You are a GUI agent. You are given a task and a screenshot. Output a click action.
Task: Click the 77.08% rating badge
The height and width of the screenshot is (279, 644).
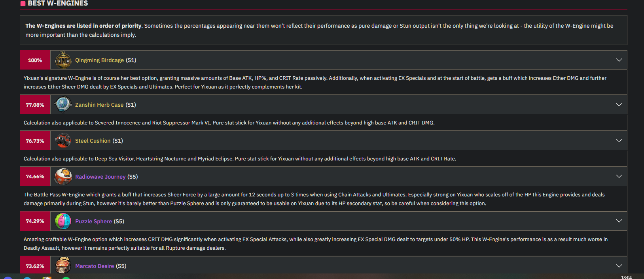coord(35,105)
